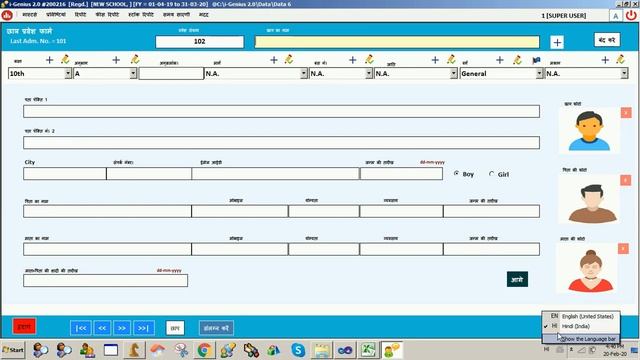Click plus icon above the 10th class dropdown

coord(49,60)
